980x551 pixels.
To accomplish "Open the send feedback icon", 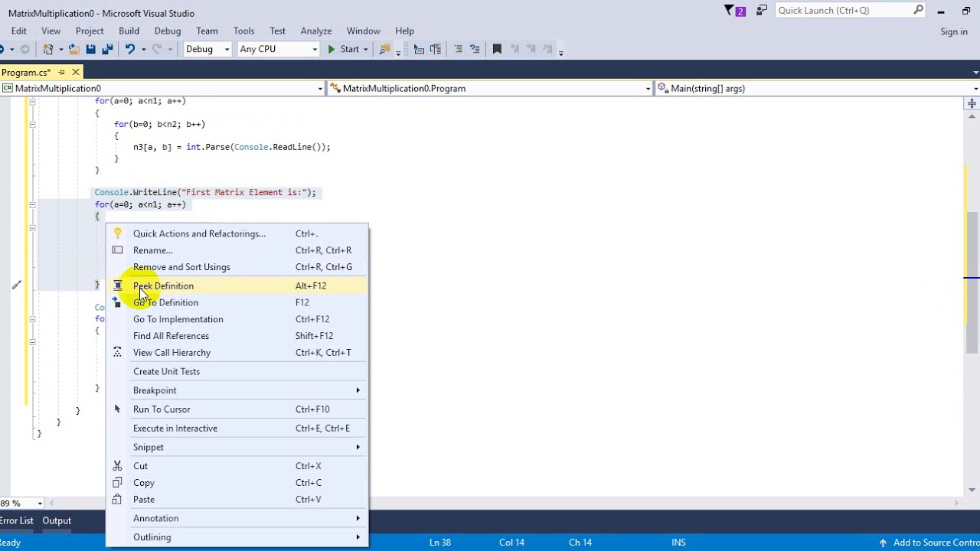I will 761,10.
